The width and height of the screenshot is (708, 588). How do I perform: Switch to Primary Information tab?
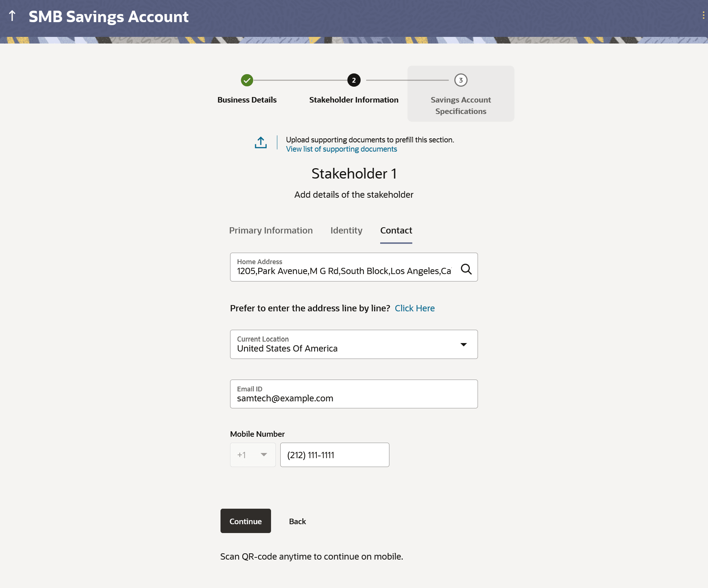pyautogui.click(x=271, y=231)
